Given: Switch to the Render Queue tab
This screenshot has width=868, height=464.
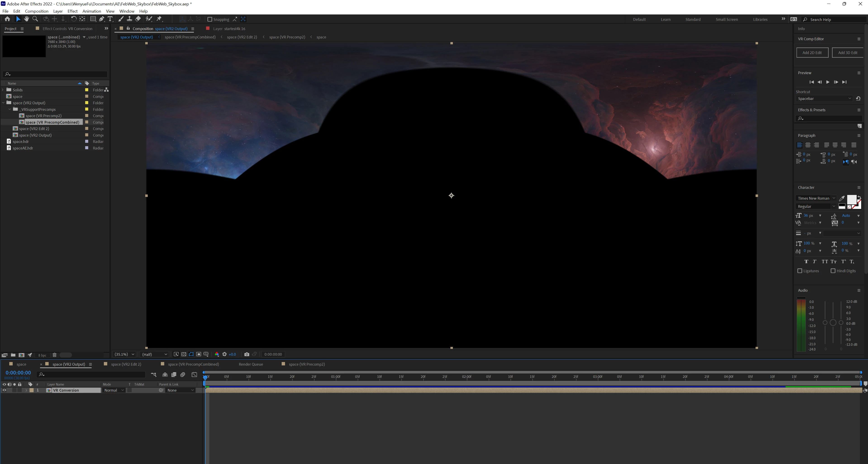Looking at the screenshot, I should (251, 364).
